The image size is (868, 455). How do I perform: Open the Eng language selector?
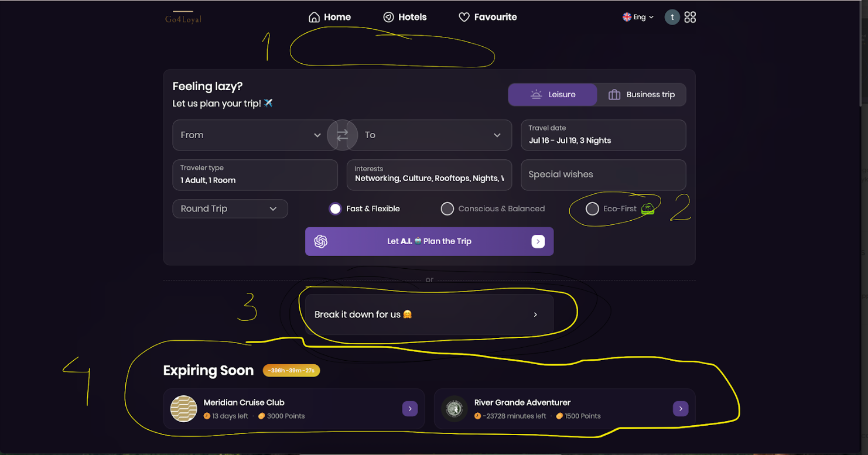[638, 18]
